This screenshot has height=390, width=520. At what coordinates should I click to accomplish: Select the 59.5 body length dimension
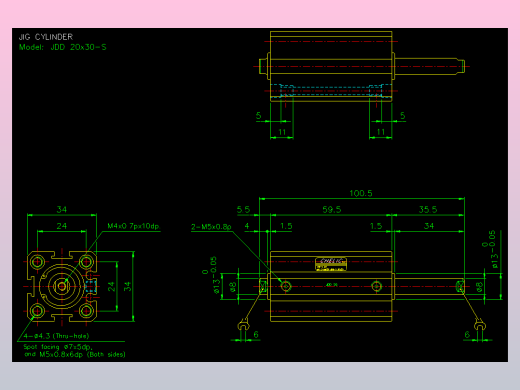coord(332,210)
